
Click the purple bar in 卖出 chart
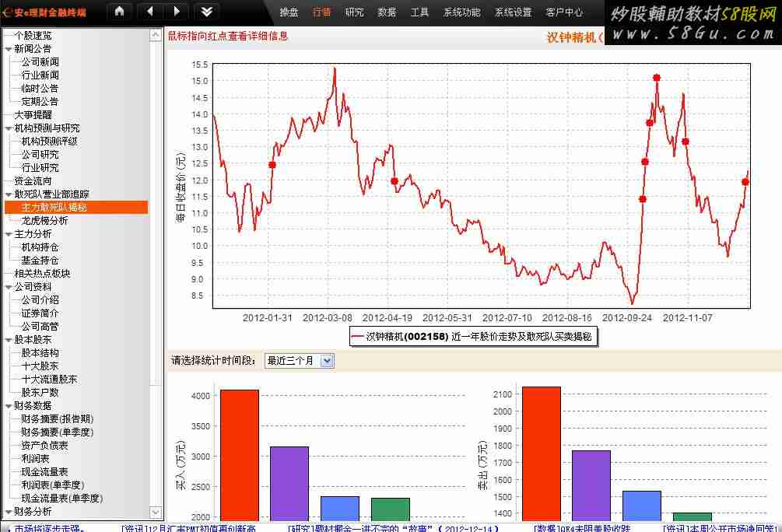pos(591,485)
